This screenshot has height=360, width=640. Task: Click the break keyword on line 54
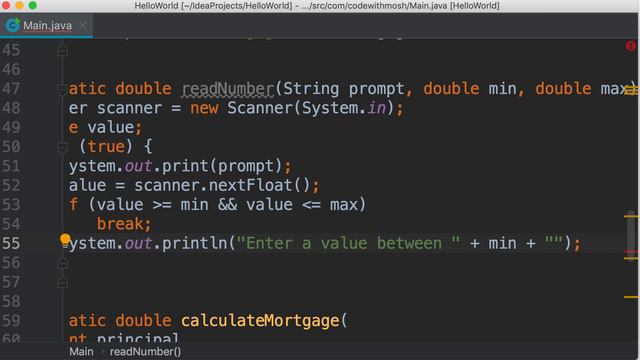[120, 224]
